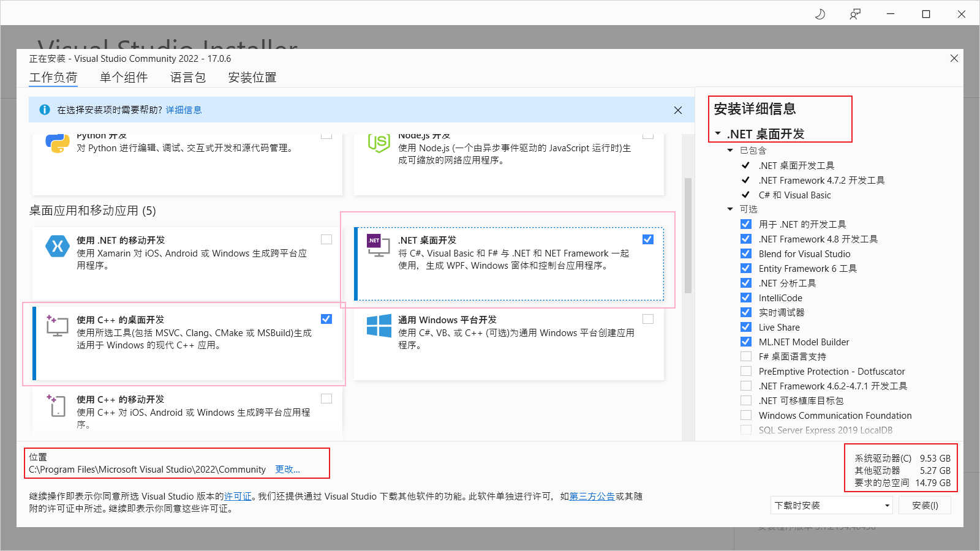Image resolution: width=980 pixels, height=551 pixels.
Task: Uncheck .NET Framework 4.8 development tools
Action: (746, 239)
